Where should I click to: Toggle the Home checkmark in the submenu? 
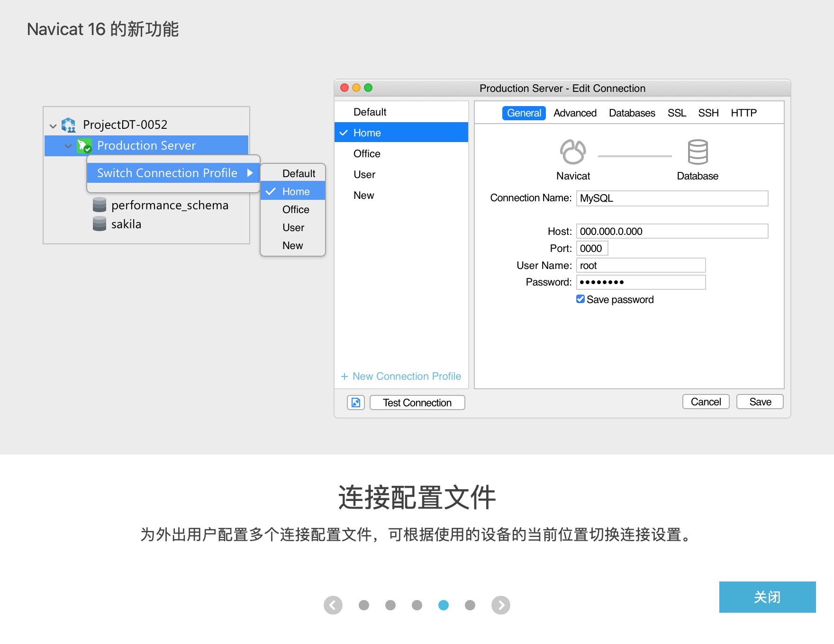coord(271,191)
